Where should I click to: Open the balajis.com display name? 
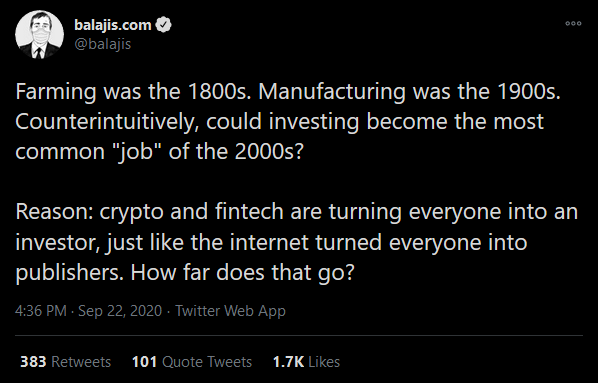point(113,25)
